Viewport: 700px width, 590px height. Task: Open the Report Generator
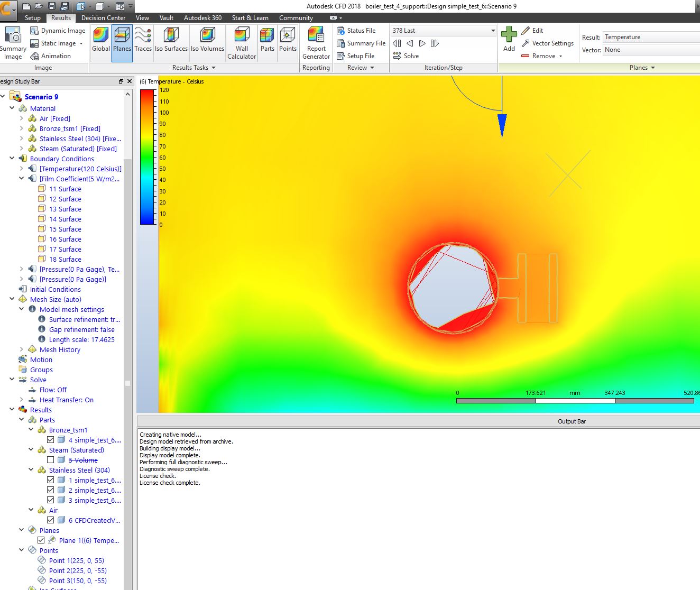pos(316,42)
